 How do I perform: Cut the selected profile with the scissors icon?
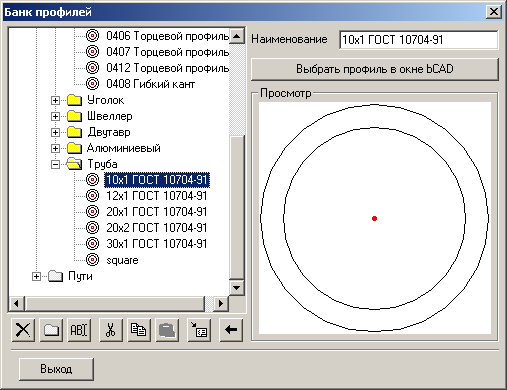[x=111, y=330]
